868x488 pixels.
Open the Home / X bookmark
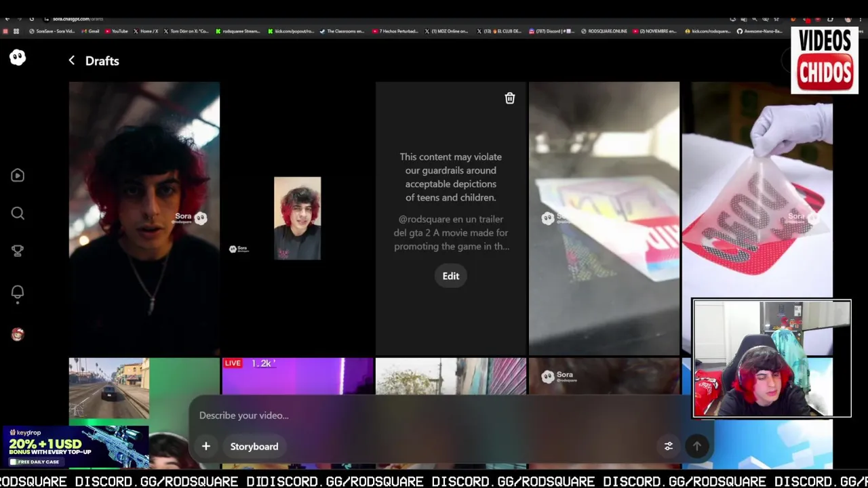[x=145, y=31]
